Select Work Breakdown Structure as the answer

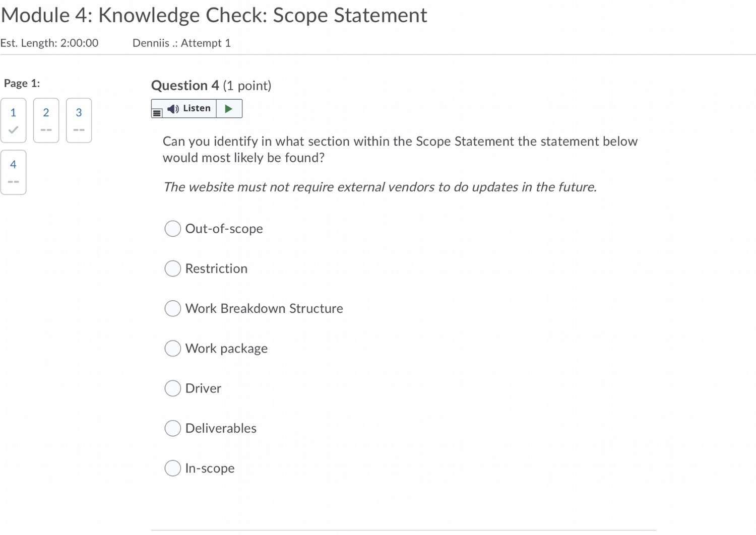[x=172, y=308]
